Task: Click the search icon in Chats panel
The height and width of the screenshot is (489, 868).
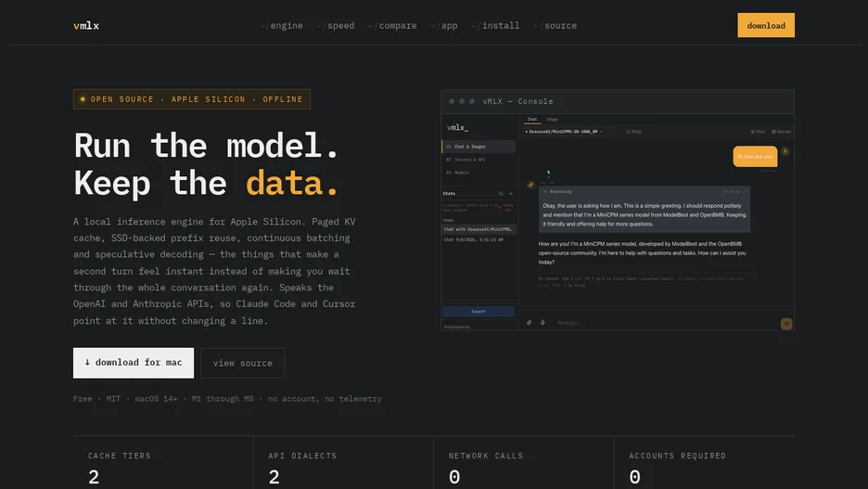Action: point(501,194)
